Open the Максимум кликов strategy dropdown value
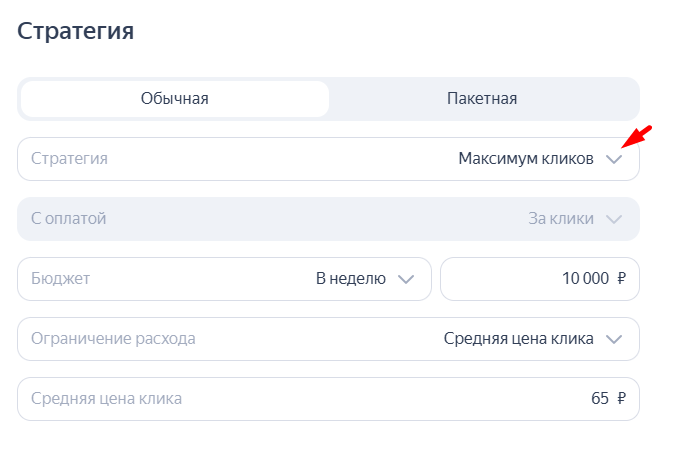The height and width of the screenshot is (450, 674). point(525,159)
